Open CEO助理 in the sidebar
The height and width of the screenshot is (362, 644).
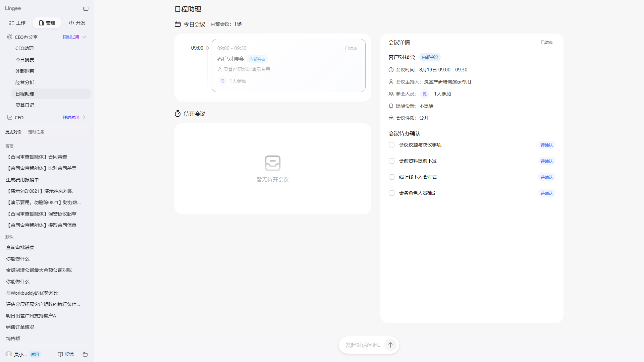point(51,48)
